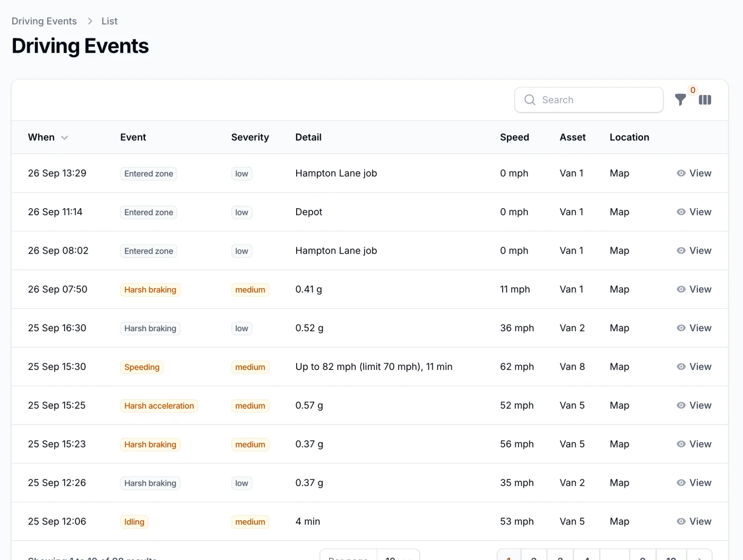Click the Depot detail cell
The height and width of the screenshot is (560, 743).
309,212
